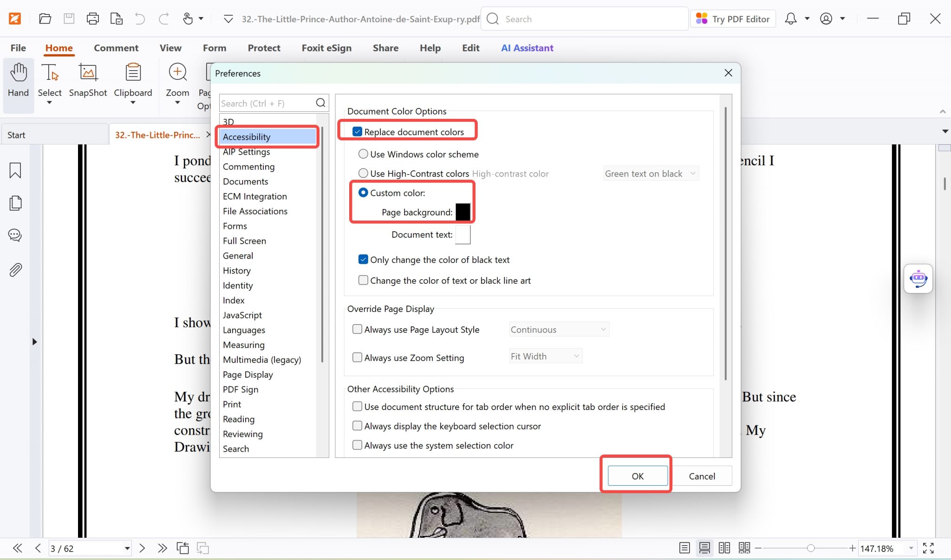Open the Protect ribbon tab

(x=264, y=48)
